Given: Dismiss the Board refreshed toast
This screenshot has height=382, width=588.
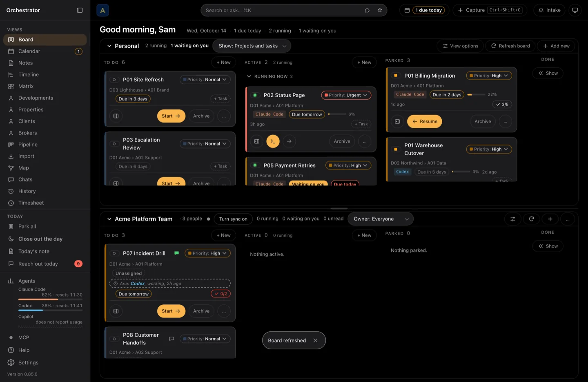Looking at the screenshot, I should click(315, 340).
